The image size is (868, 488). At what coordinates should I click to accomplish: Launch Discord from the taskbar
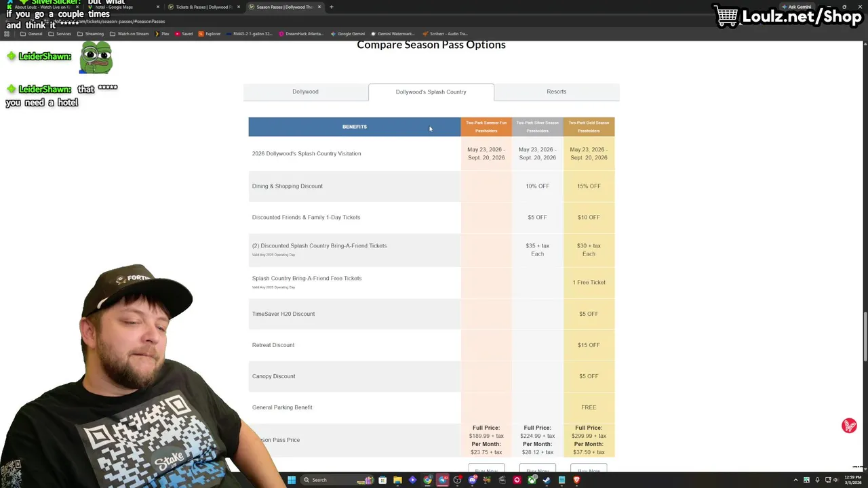[x=473, y=480]
